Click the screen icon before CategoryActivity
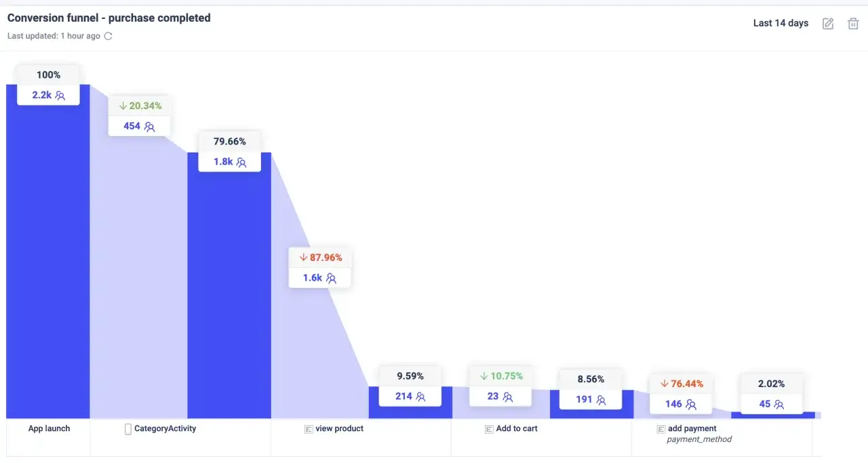Viewport: 868px width, 463px height. 128,428
